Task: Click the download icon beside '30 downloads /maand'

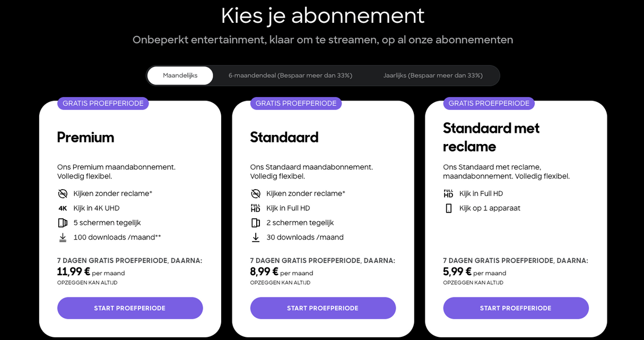Action: pos(255,237)
